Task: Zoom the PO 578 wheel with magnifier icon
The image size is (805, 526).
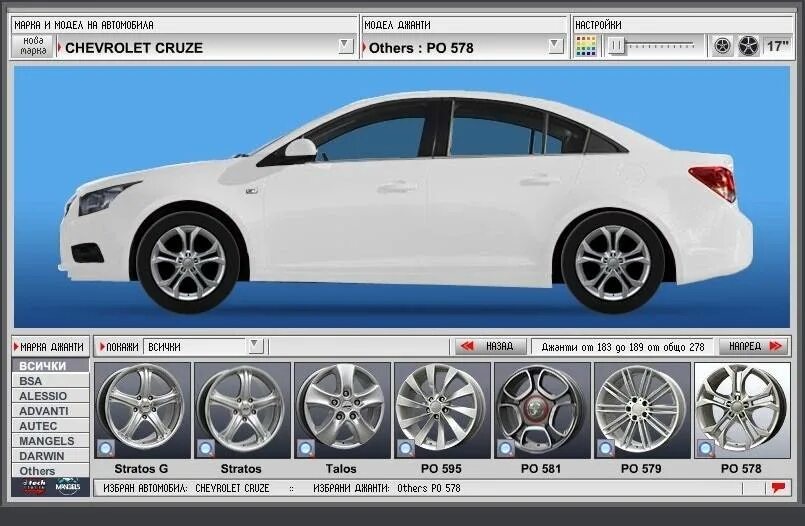Action: pos(706,449)
